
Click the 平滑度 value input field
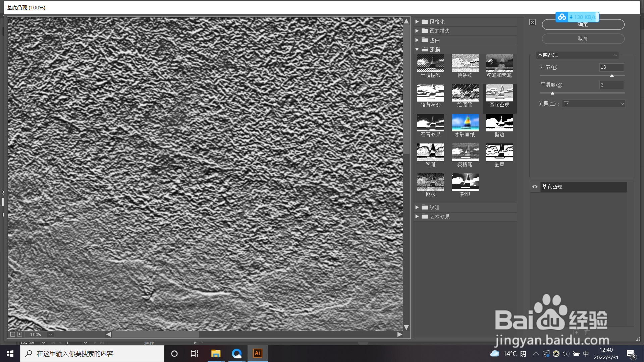click(x=611, y=85)
